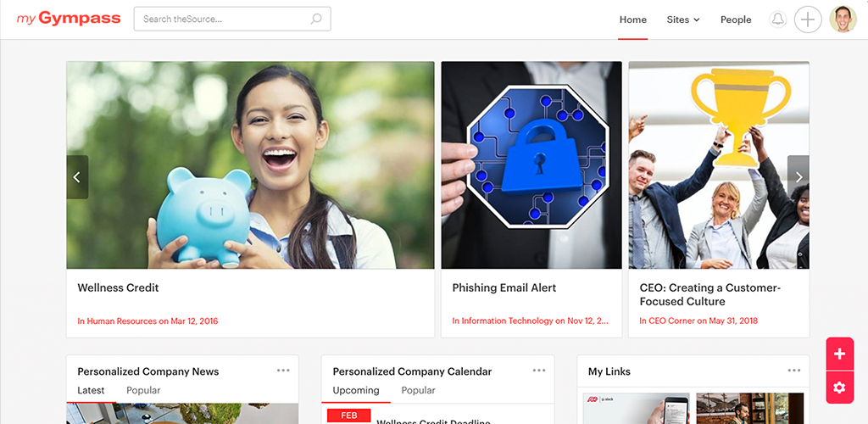Select the Upcoming calendar tab
The width and height of the screenshot is (868, 424).
pos(356,390)
